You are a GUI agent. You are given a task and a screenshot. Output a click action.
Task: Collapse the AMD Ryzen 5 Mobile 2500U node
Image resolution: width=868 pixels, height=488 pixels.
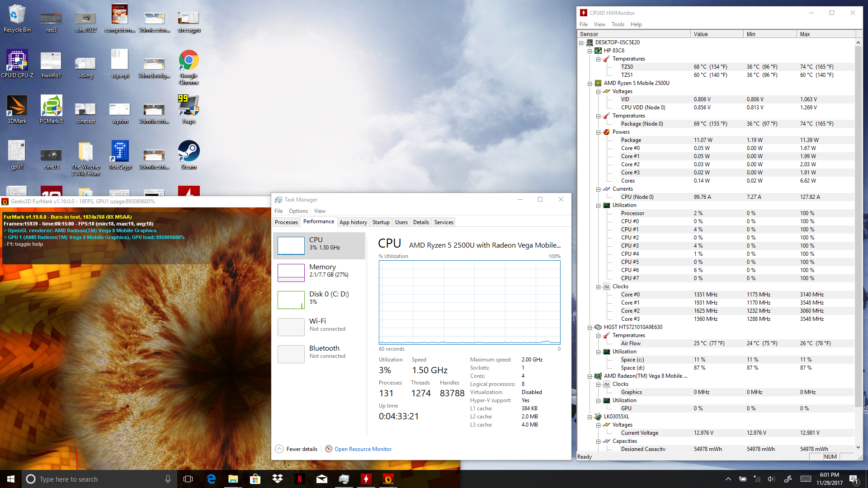tap(590, 83)
